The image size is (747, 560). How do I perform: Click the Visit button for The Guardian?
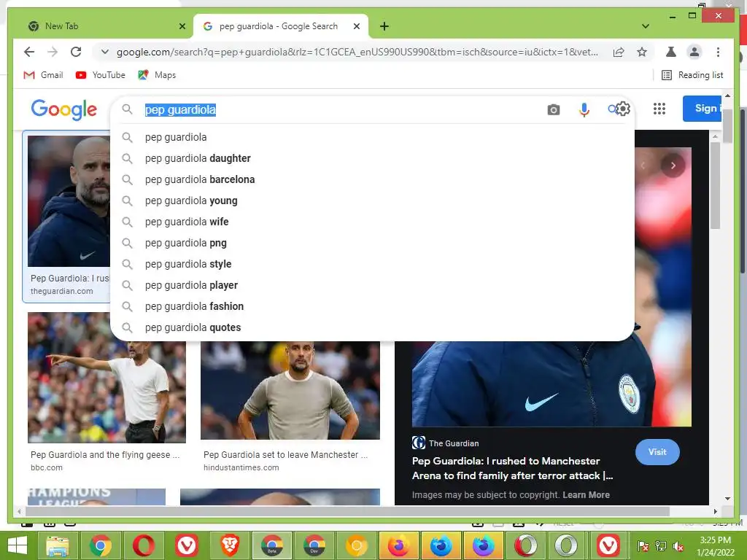tap(657, 452)
